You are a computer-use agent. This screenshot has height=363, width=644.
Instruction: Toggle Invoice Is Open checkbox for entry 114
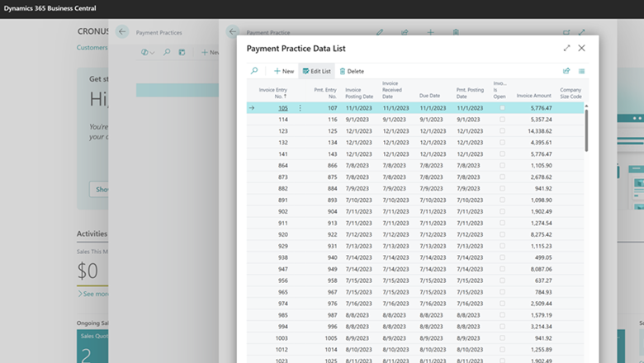click(501, 120)
